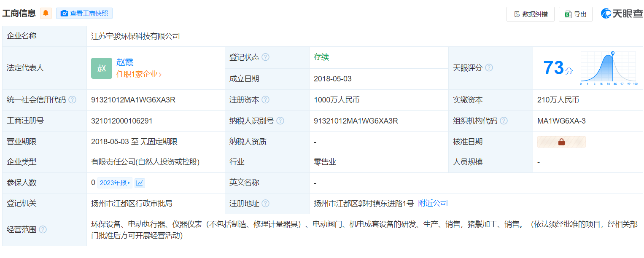Select registered capital 1000万人民币
Viewport: 644px width, 258px height.
pos(337,100)
